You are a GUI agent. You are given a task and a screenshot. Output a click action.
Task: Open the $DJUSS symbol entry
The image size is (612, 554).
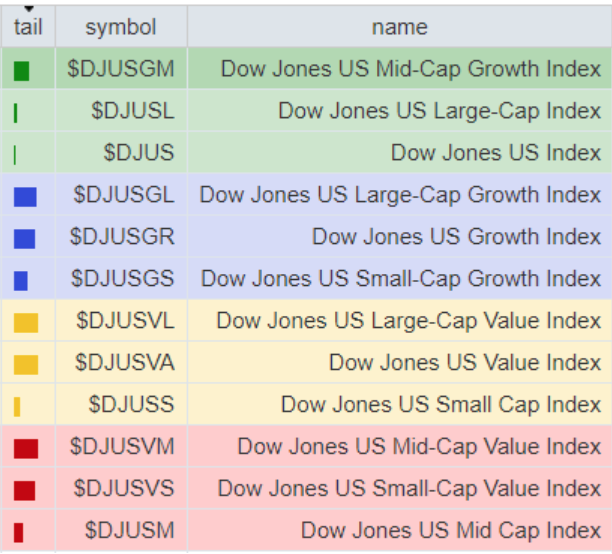click(131, 404)
